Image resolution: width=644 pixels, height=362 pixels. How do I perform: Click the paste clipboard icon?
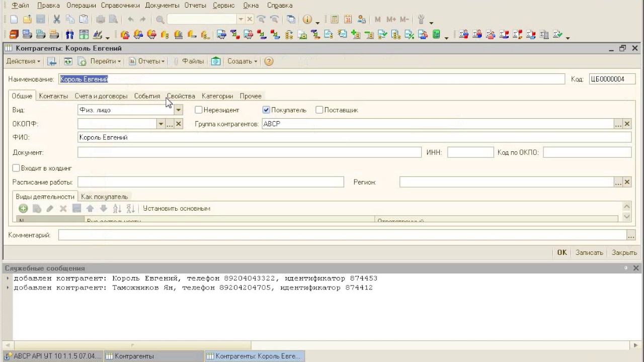tap(84, 20)
